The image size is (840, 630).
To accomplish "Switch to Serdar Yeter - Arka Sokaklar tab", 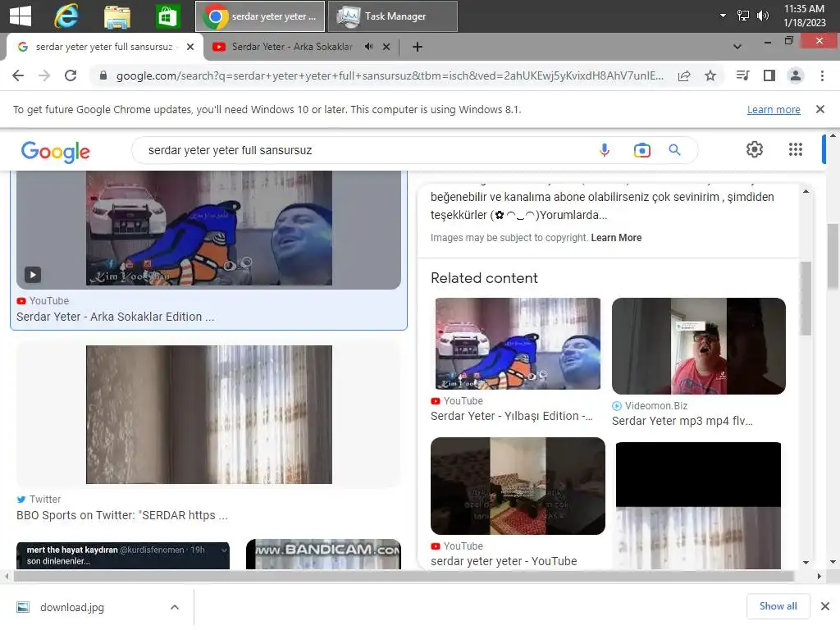I will [292, 47].
